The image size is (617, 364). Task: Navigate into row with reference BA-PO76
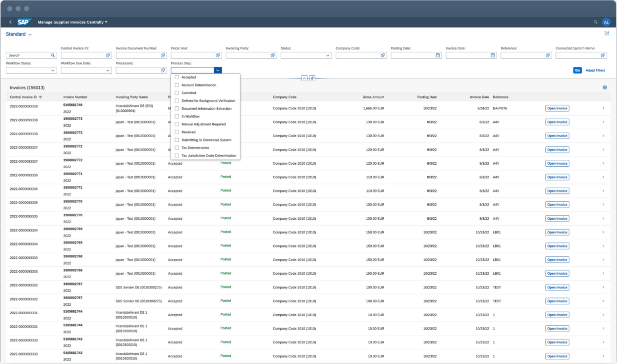click(x=603, y=108)
